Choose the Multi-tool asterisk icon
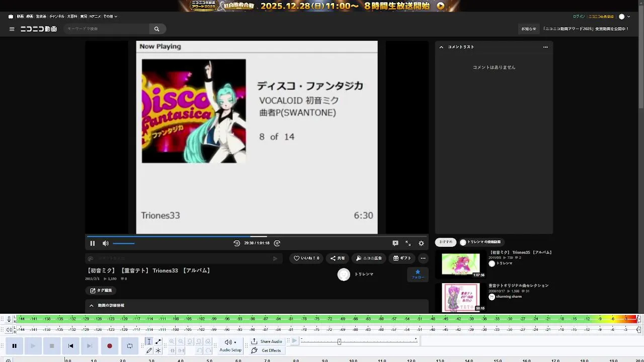 pos(158,350)
